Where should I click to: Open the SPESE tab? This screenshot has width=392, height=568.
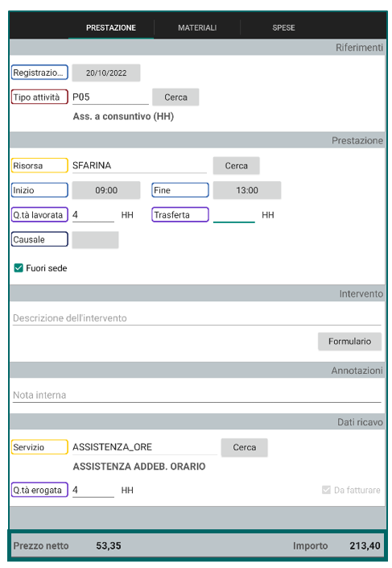(283, 28)
